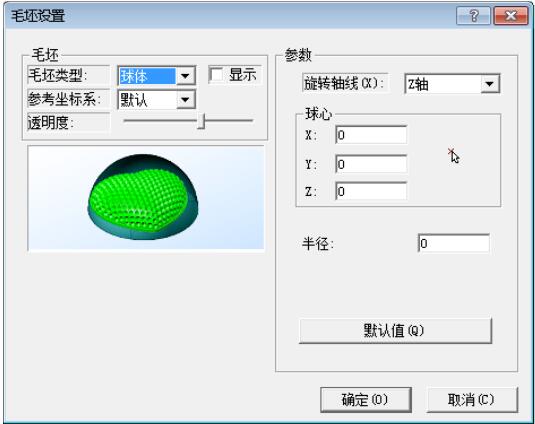This screenshot has width=535, height=424.
Task: Click the 毛坯设置 title bar text
Action: pyautogui.click(x=38, y=16)
